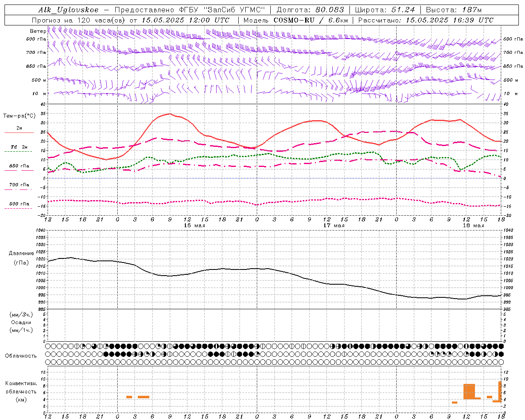Screen dimensions: 525x420
Task: Click the 17 мая date label
Action: (x=334, y=226)
